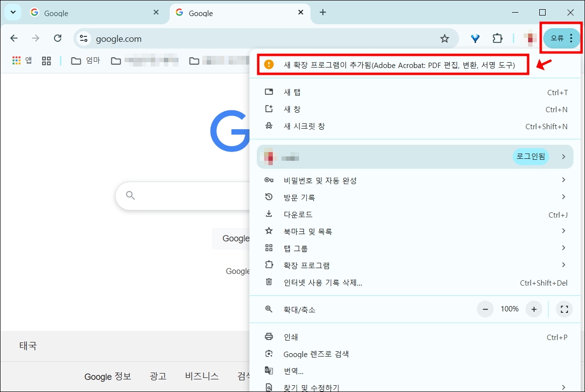Open the extensions puzzle piece icon
The image size is (585, 392).
(x=497, y=38)
